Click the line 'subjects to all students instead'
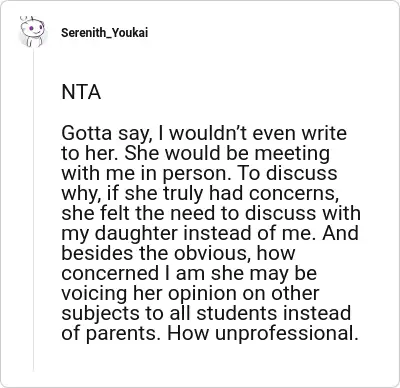Image resolution: width=400 pixels, height=388 pixels. [x=206, y=313]
